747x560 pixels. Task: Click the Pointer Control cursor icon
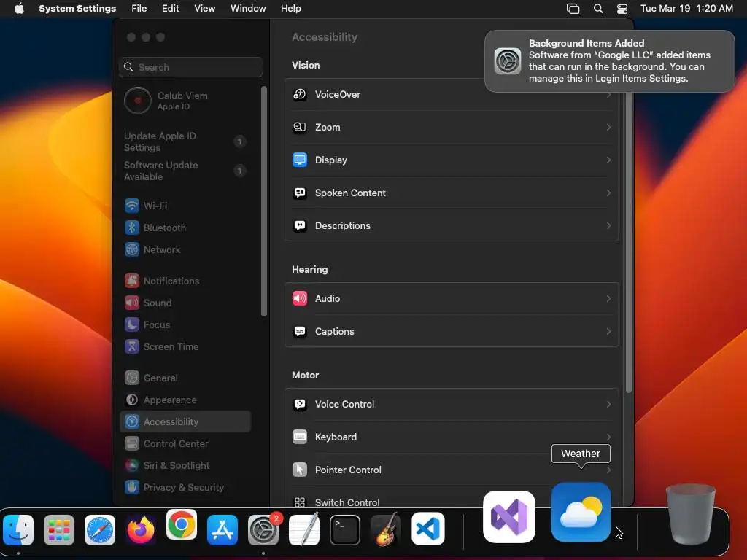299,470
